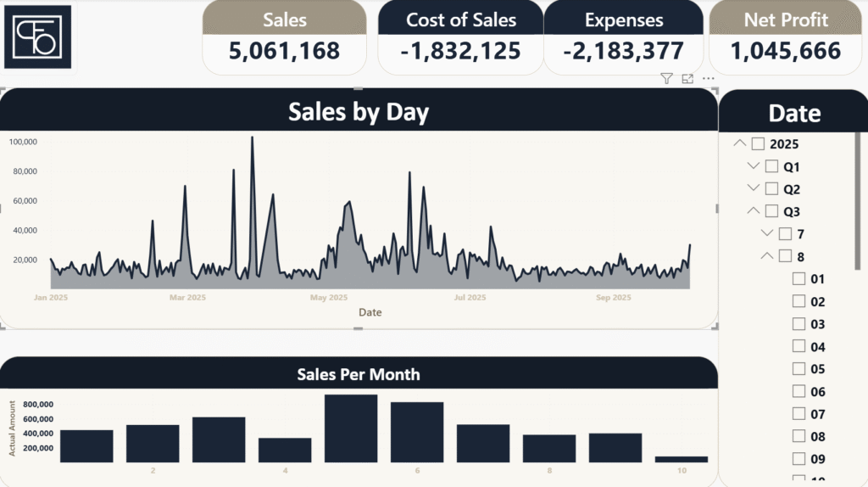Click the Expenses card value
Image resolution: width=868 pixels, height=487 pixels.
coord(623,52)
